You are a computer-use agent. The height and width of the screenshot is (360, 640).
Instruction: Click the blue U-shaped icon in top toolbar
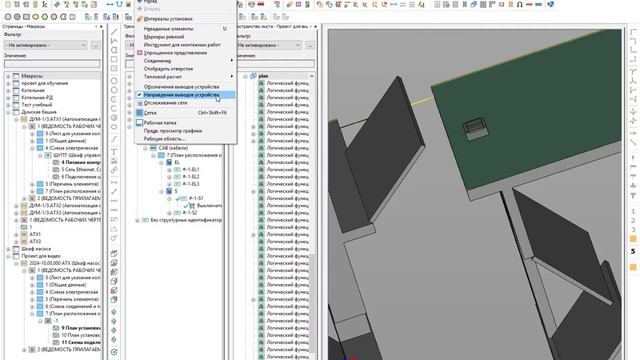119,4
